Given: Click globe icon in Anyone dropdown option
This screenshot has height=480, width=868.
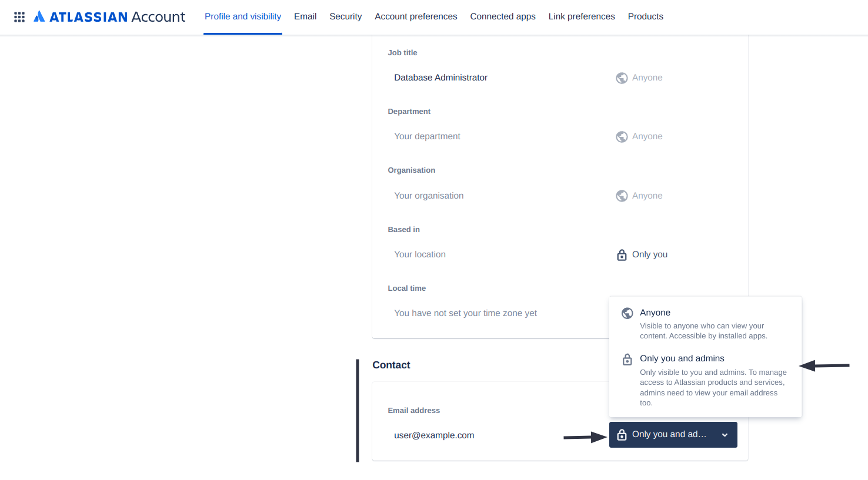Looking at the screenshot, I should pos(627,313).
